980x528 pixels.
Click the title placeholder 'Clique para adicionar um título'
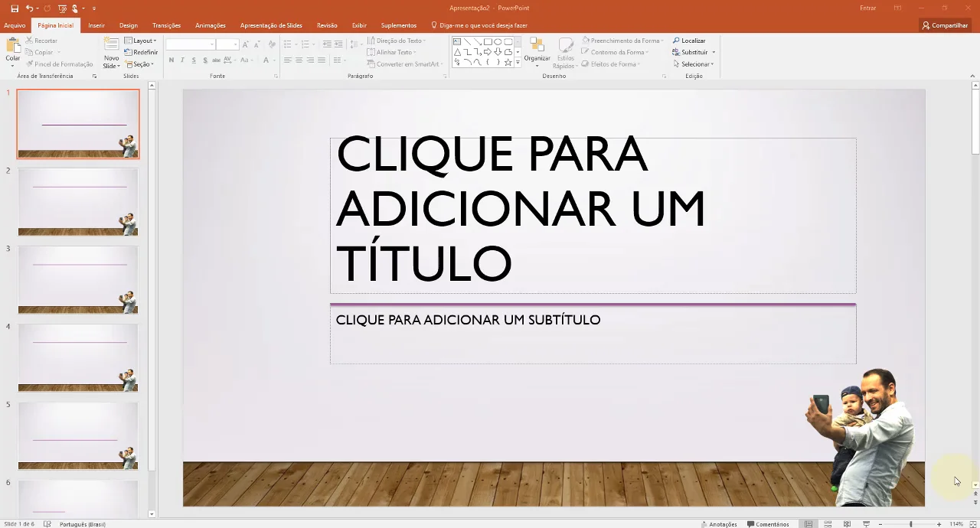coord(593,216)
